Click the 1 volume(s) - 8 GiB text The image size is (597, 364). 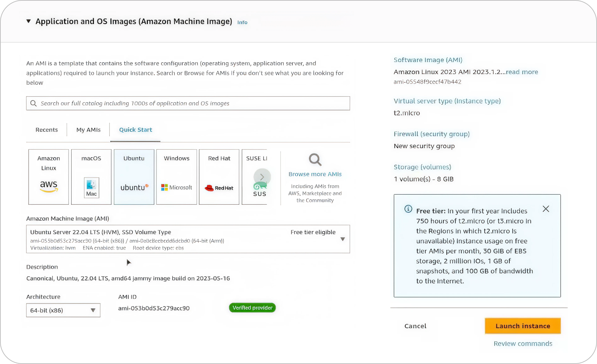(x=424, y=179)
